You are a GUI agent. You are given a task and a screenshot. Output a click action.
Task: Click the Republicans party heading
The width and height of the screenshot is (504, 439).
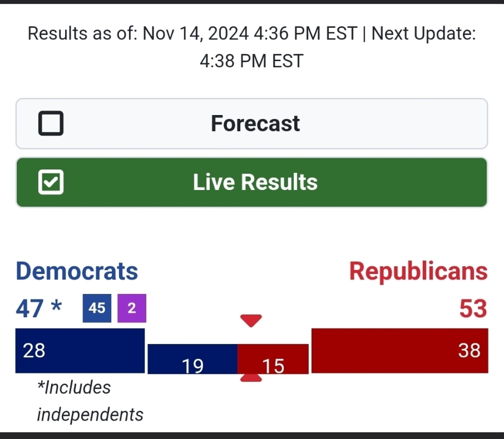tap(418, 271)
